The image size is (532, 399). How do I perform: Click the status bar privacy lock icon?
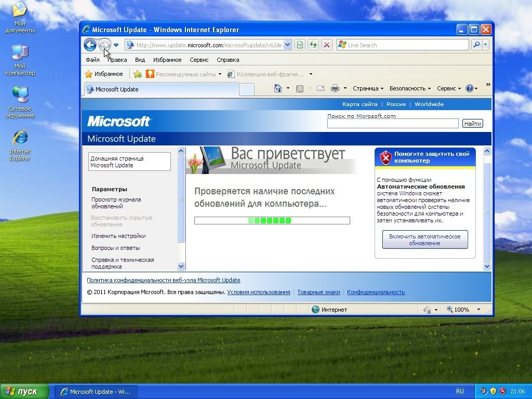[427, 310]
